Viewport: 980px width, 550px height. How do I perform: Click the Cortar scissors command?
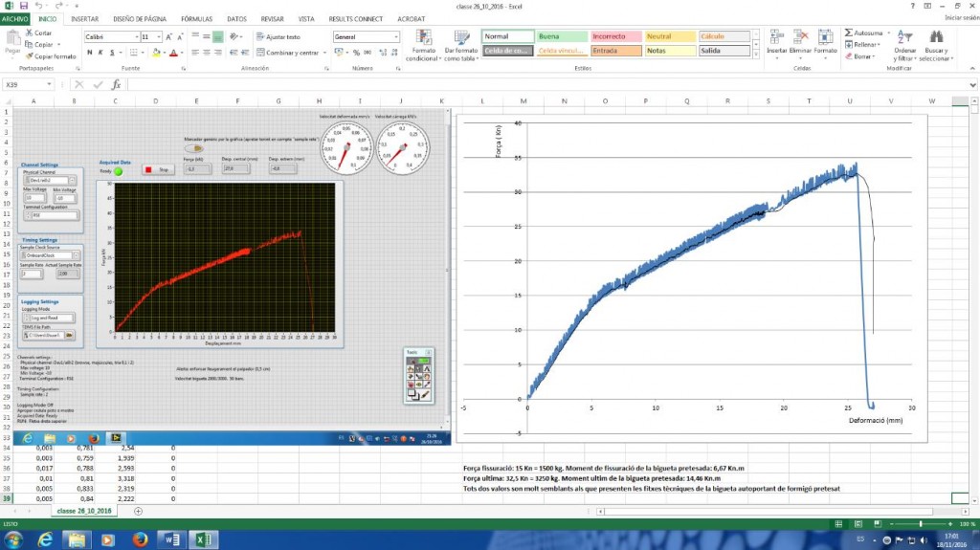[x=38, y=33]
